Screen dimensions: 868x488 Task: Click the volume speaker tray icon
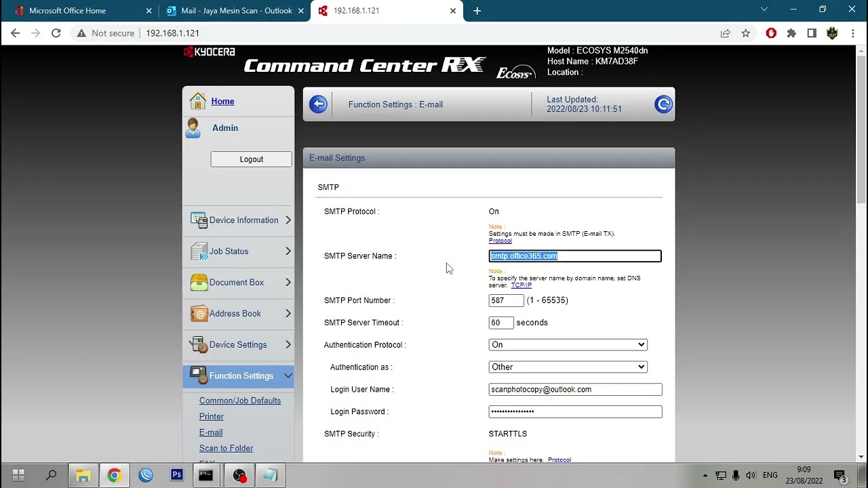(751, 475)
